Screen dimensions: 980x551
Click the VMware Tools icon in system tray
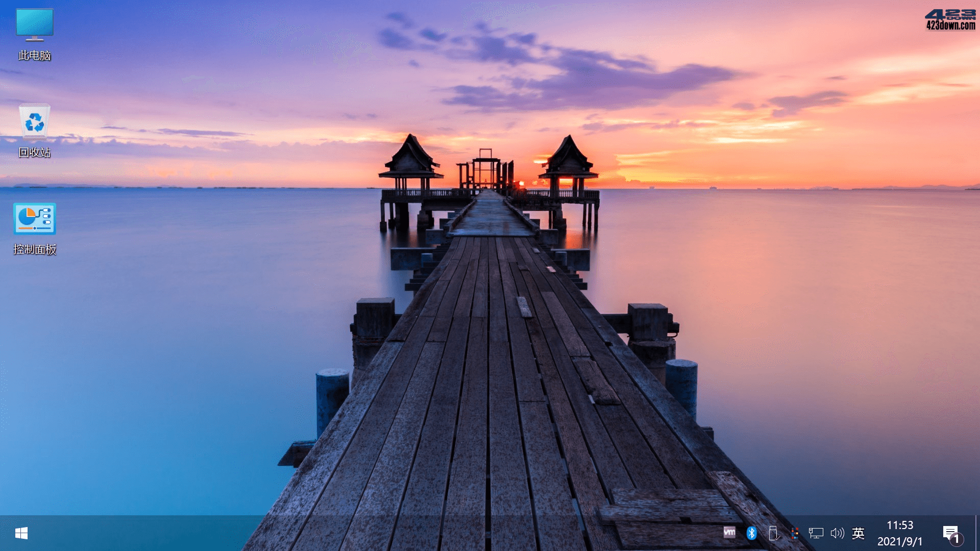730,533
